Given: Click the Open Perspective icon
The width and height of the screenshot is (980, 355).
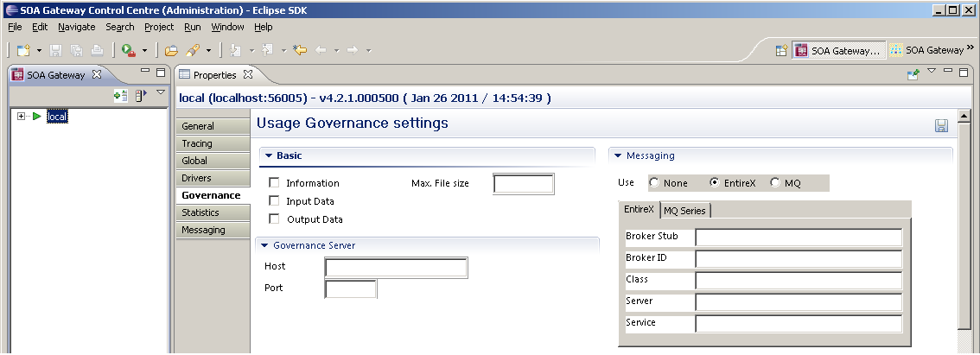Looking at the screenshot, I should click(781, 51).
